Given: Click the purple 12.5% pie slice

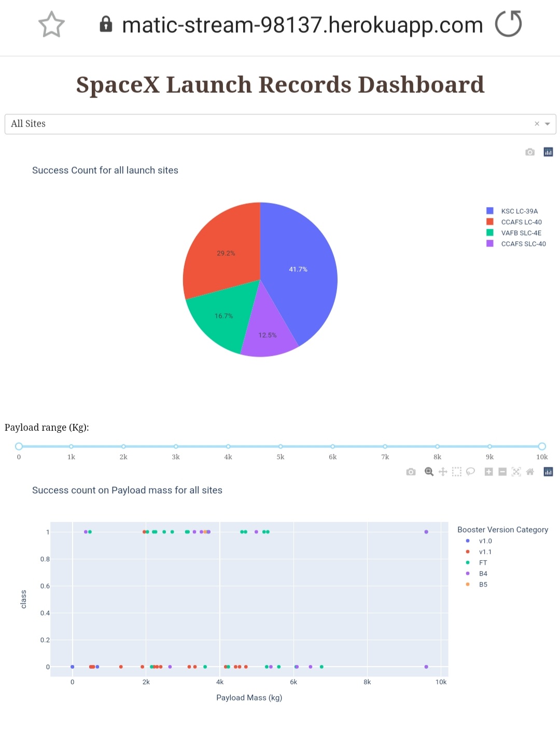Looking at the screenshot, I should (x=267, y=334).
